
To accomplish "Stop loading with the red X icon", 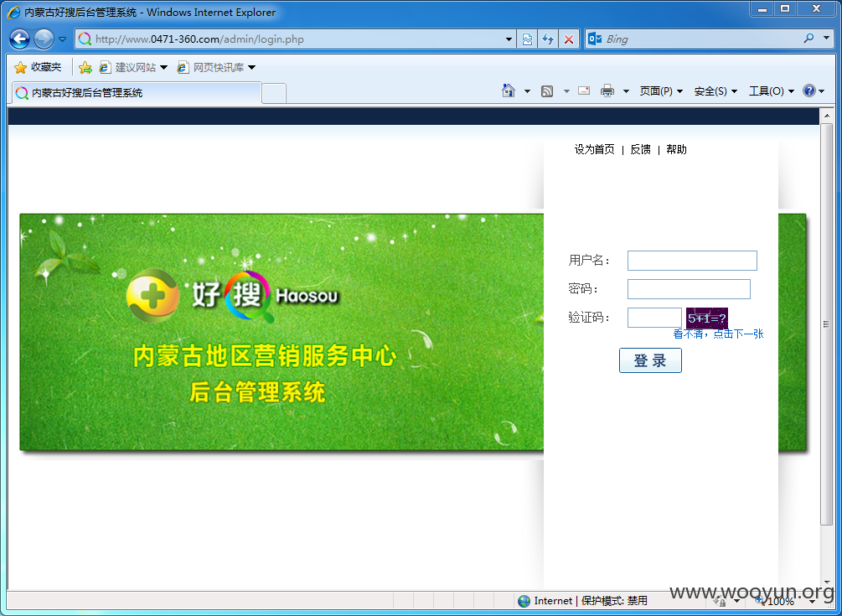I will pos(569,39).
